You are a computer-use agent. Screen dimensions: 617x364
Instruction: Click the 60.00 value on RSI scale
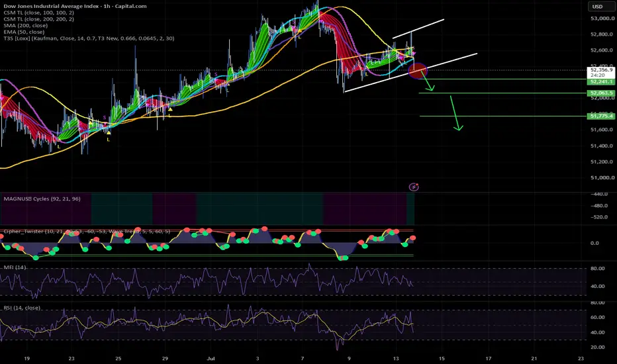point(598,317)
